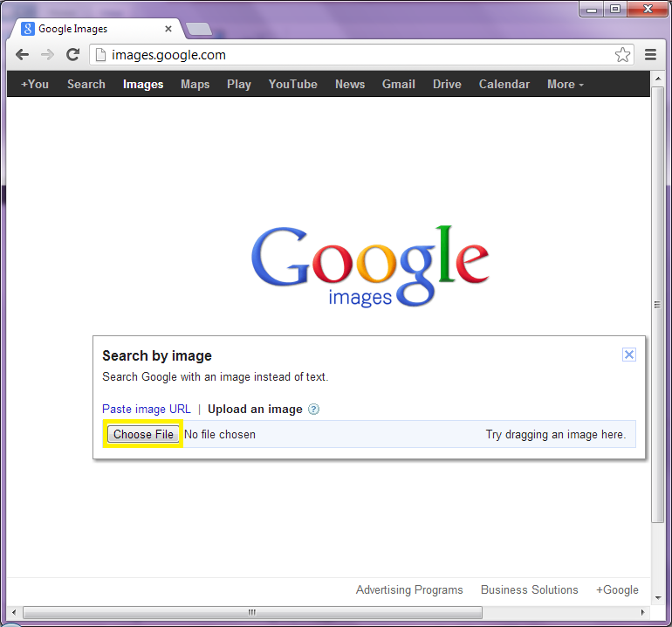The image size is (672, 627).
Task: Go to Search in Google bar
Action: pos(86,84)
